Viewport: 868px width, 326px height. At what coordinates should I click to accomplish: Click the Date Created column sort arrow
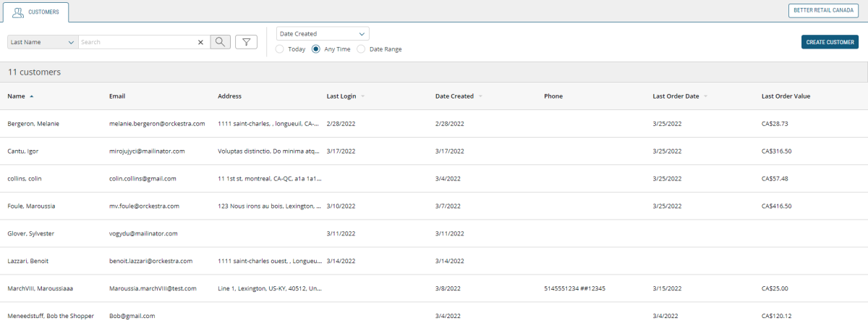click(x=480, y=96)
